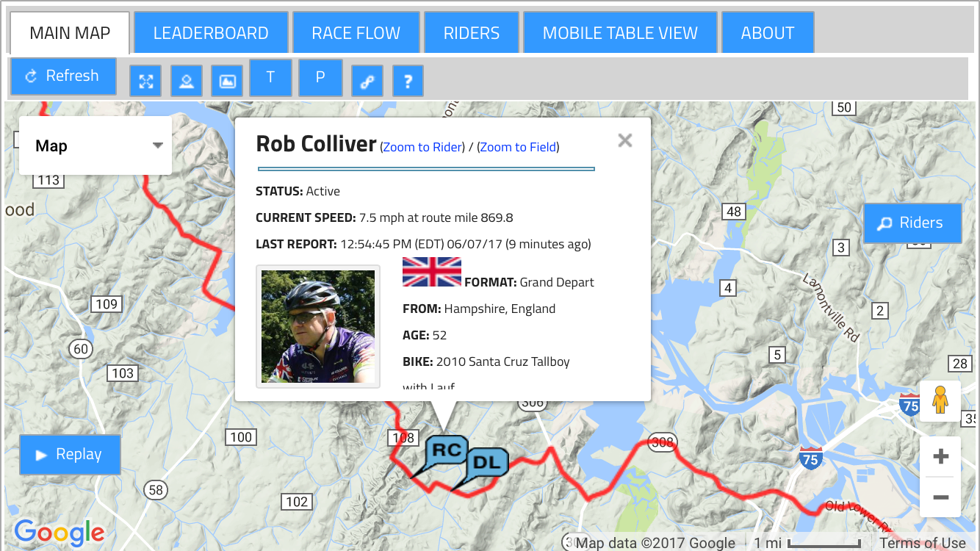Select the DL rider map marker
Screen dimensions: 980x551
(487, 463)
